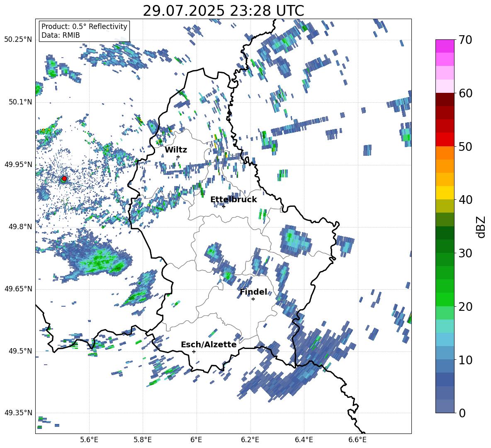Click the plus marker below Wiltz label
Image resolution: width=491 pixels, height=448 pixels.
point(178,157)
